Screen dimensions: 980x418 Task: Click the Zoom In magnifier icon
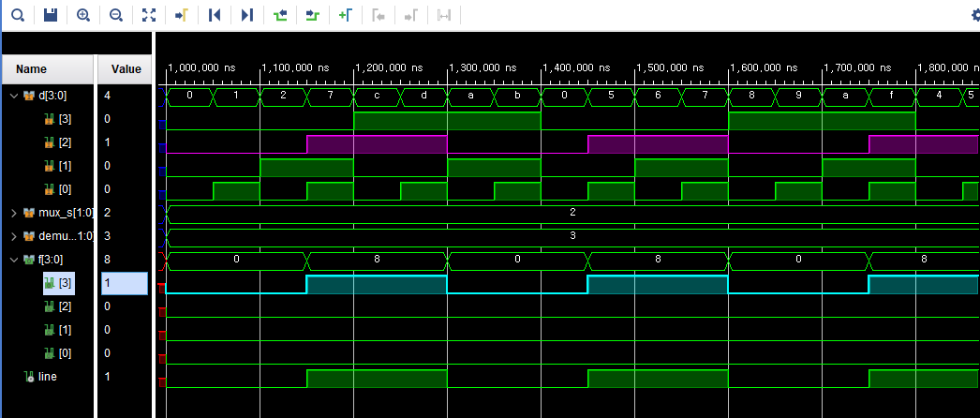coord(83,14)
